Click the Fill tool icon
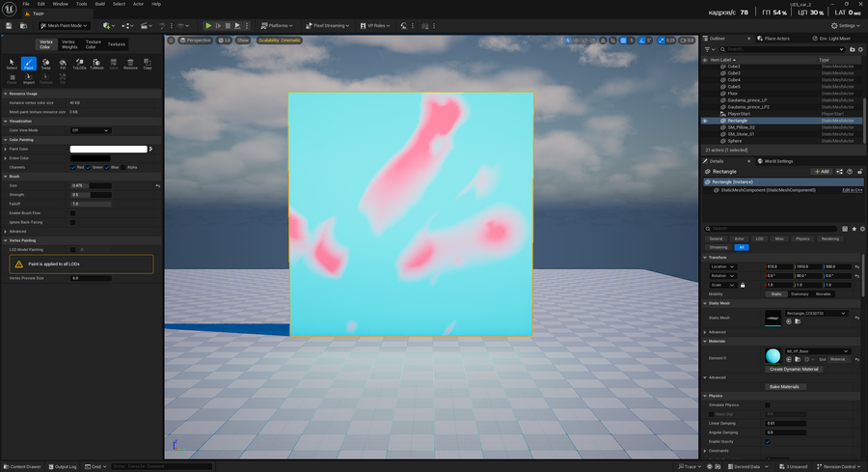The image size is (868, 472). 63,64
